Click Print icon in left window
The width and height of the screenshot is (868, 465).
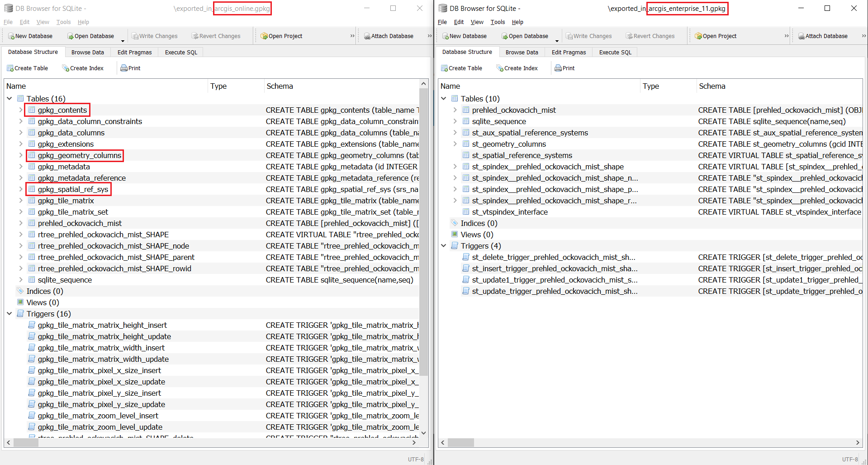(x=124, y=68)
